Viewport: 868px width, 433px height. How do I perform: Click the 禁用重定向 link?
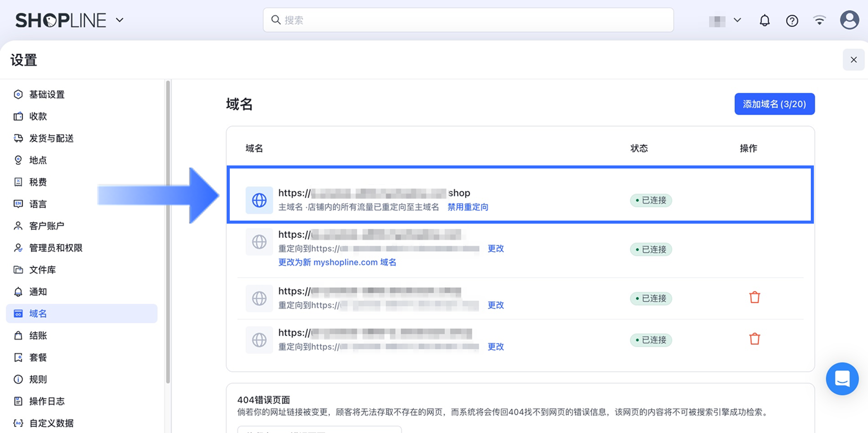(468, 207)
